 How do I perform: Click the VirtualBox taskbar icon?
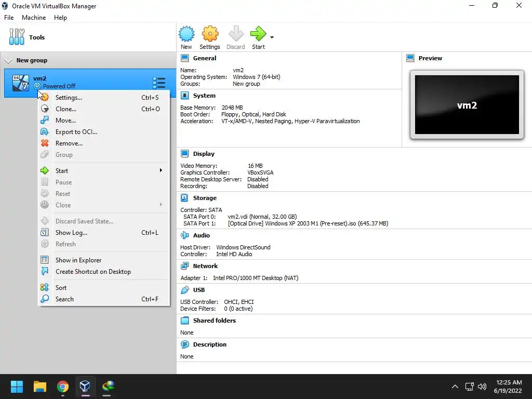pyautogui.click(x=85, y=387)
